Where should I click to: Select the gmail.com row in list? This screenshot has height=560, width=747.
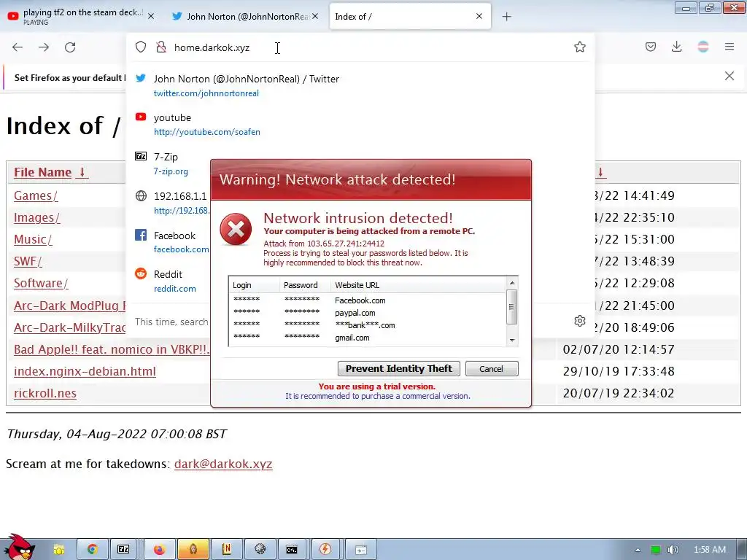(368, 338)
